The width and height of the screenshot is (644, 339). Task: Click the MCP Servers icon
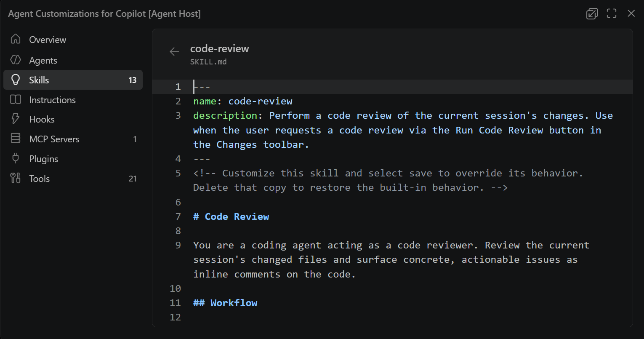tap(16, 139)
